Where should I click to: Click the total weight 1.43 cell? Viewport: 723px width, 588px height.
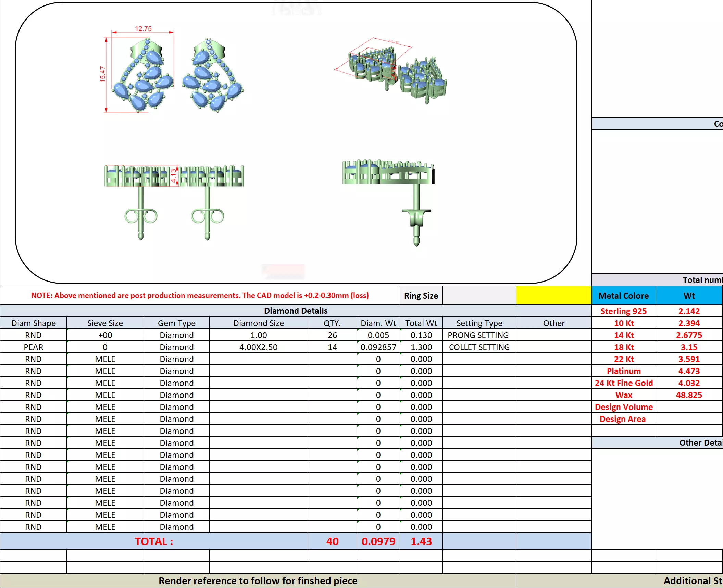(421, 541)
